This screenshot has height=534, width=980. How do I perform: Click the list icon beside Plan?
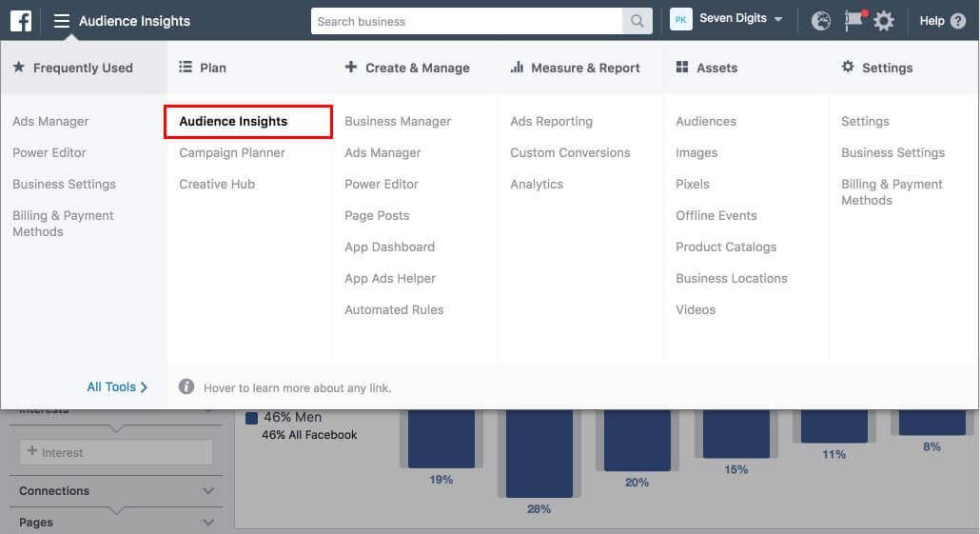click(x=185, y=67)
